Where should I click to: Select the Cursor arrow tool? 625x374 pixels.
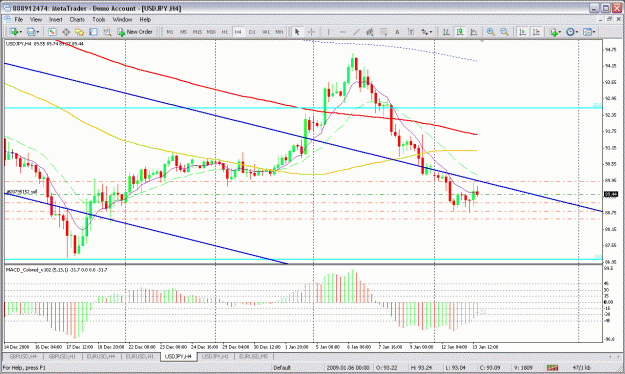pyautogui.click(x=297, y=32)
